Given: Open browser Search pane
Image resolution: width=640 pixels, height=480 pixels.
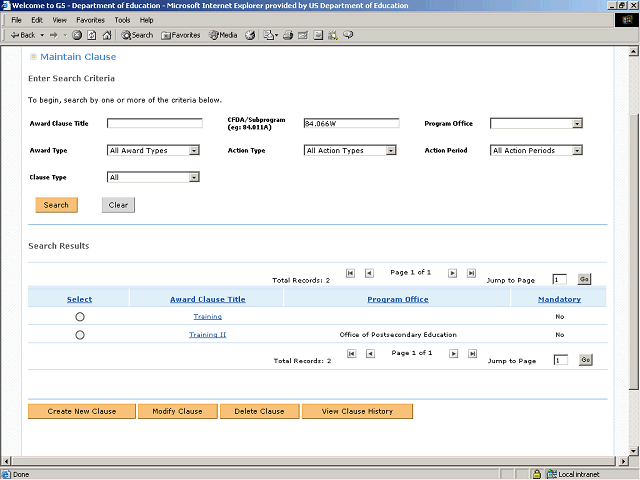Looking at the screenshot, I should click(137, 35).
